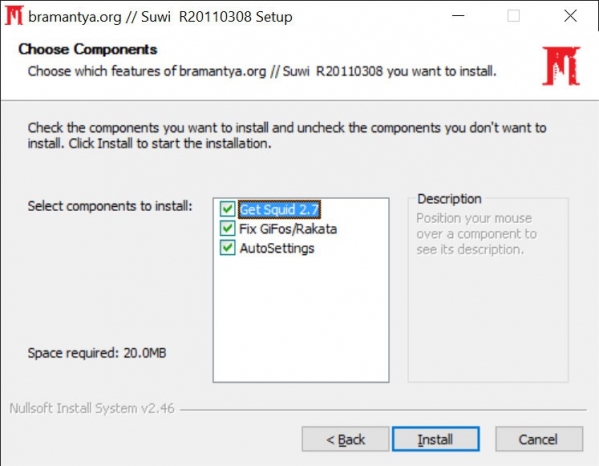Cancel the setup wizard

tap(539, 439)
